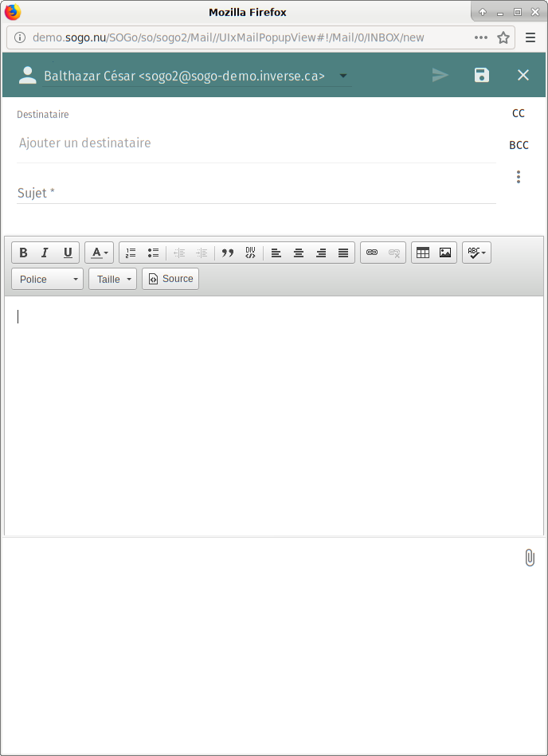Open the Taille font size dropdown

(x=112, y=279)
